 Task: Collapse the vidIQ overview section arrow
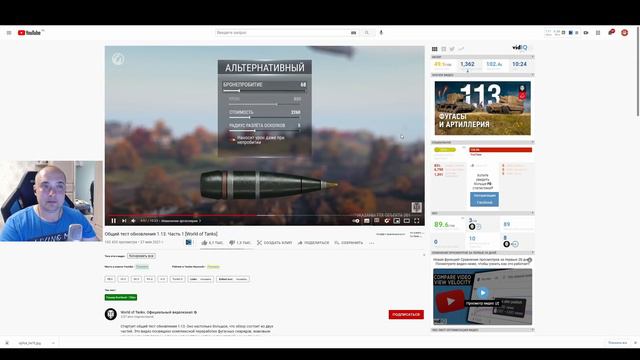[532, 57]
